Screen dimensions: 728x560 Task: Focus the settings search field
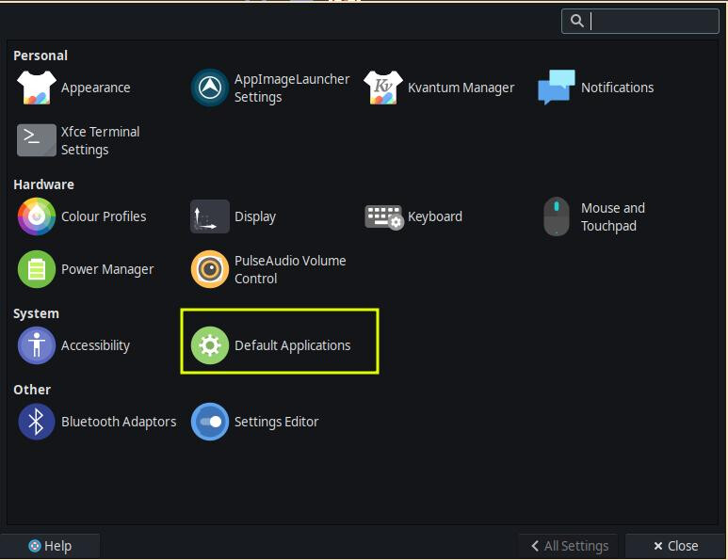[653, 21]
